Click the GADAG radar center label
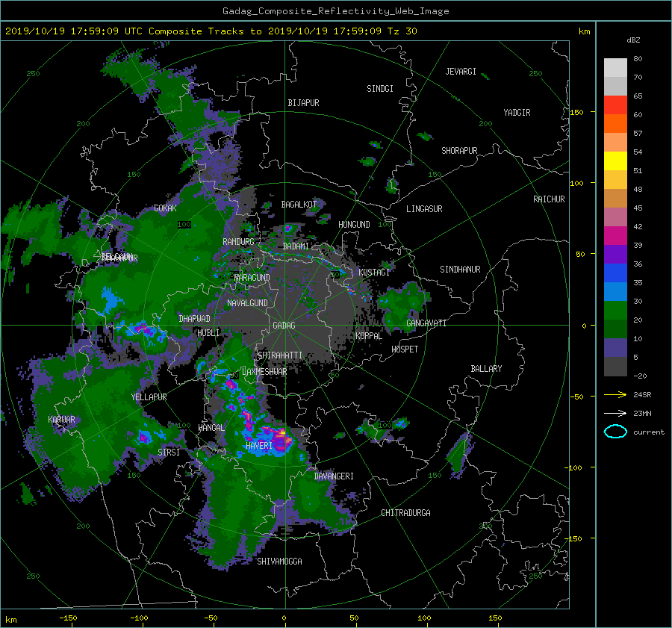Screen dimensions: 672x628 point(284,326)
